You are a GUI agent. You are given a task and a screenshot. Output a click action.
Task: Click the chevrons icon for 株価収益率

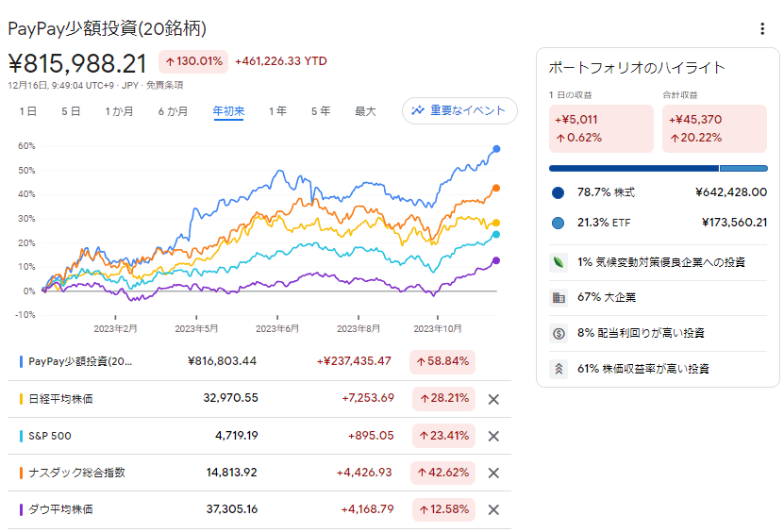coord(558,369)
